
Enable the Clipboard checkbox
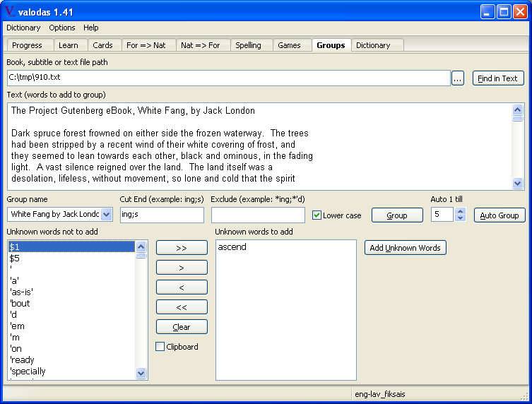pyautogui.click(x=160, y=347)
